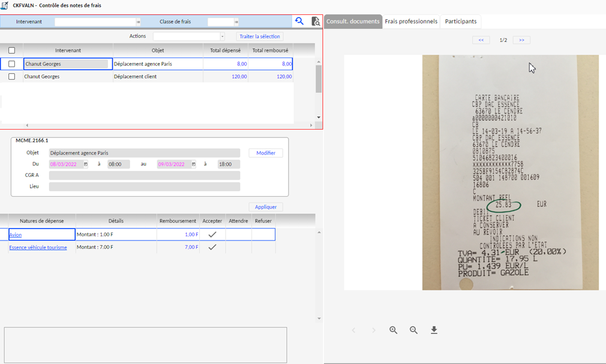Open the Classe de frais operator dropdown

click(x=236, y=22)
